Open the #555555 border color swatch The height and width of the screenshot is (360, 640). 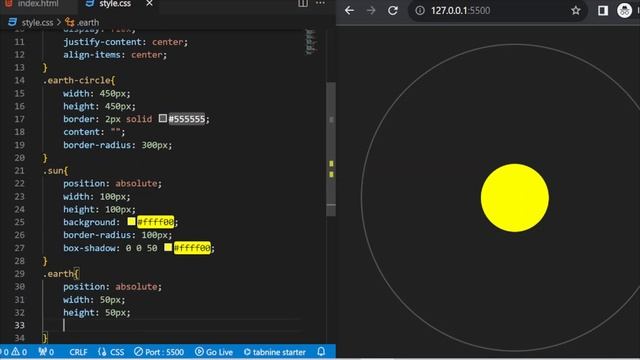(162, 118)
